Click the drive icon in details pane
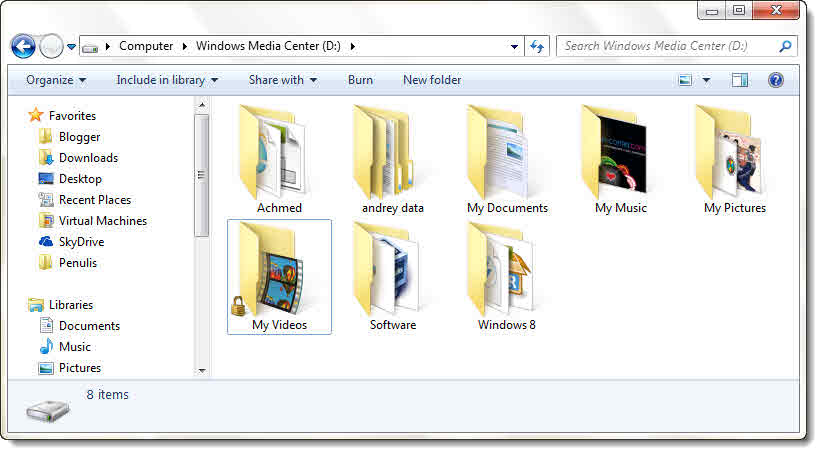This screenshot has width=822, height=455. coord(48,410)
